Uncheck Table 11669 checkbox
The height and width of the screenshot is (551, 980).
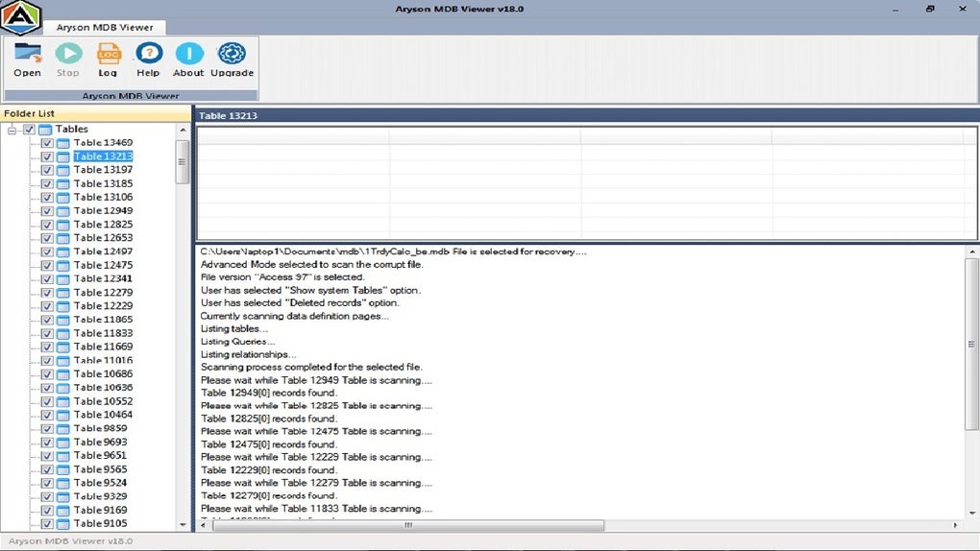47,347
